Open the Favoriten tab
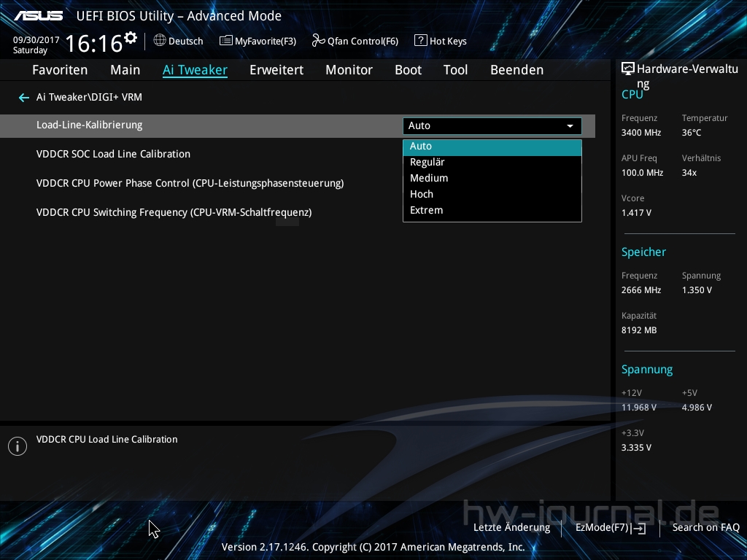The width and height of the screenshot is (747, 560). 60,70
